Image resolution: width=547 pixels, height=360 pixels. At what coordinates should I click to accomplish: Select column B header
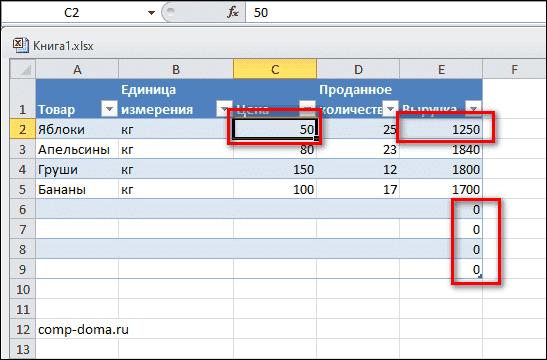click(x=176, y=69)
